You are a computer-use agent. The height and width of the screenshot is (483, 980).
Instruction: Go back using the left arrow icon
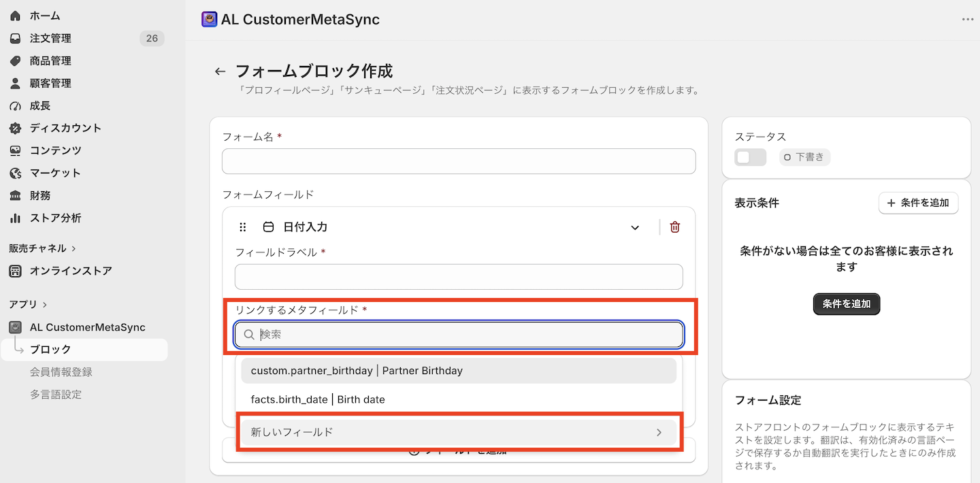[x=220, y=71]
